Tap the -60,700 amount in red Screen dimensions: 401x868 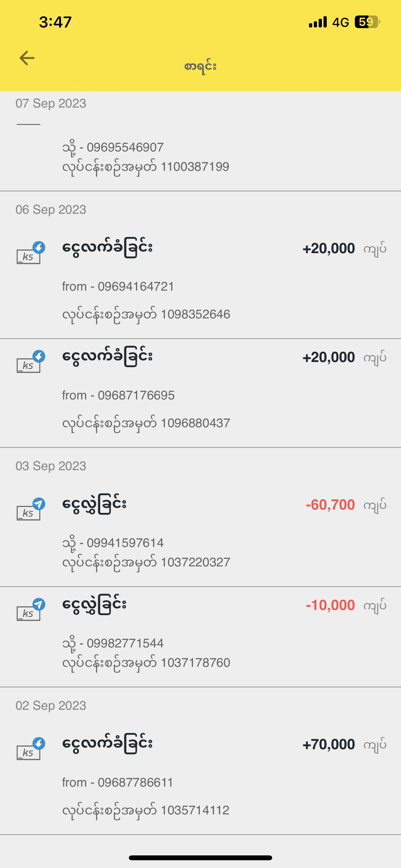(x=330, y=505)
